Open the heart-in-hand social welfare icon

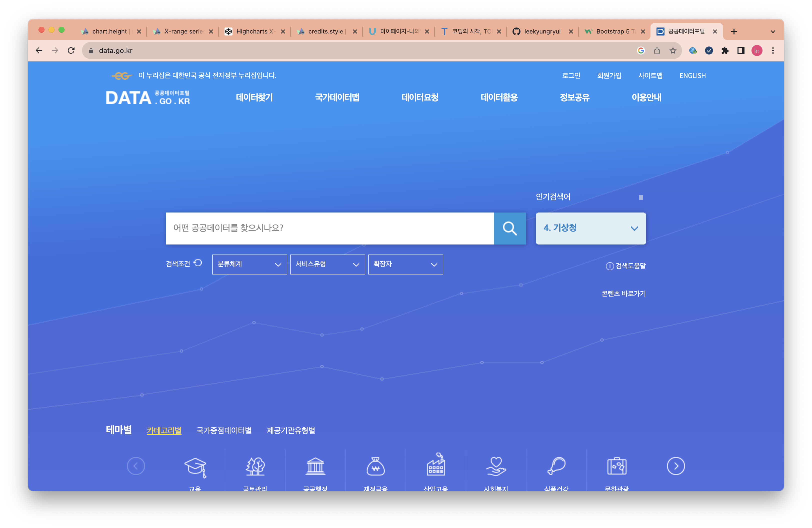pyautogui.click(x=496, y=466)
